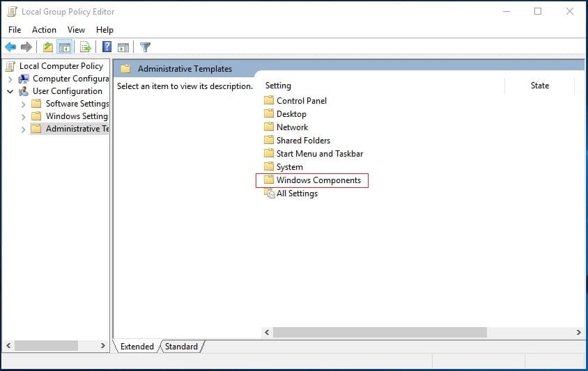
Task: Select Software Settings label in tree
Action: pyautogui.click(x=77, y=104)
